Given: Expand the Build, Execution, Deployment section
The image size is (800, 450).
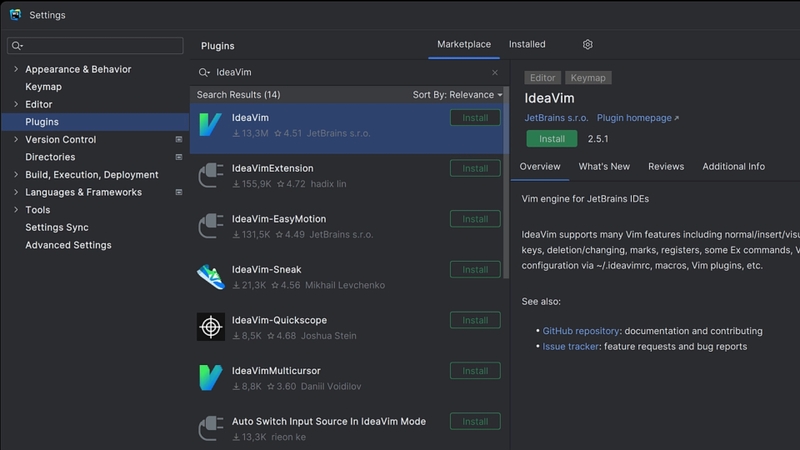Looking at the screenshot, I should (16, 175).
